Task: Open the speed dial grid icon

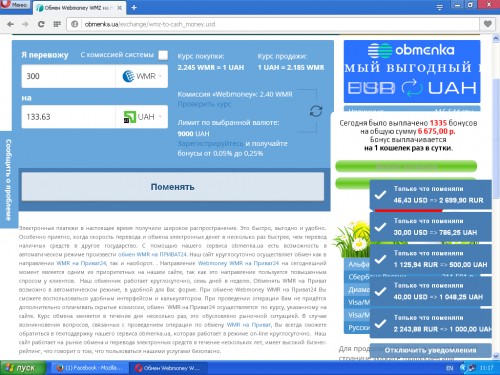Action: pyautogui.click(x=57, y=24)
